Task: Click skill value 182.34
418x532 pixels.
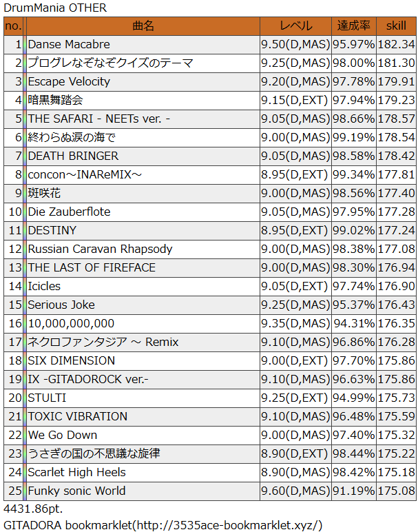Action: click(396, 44)
